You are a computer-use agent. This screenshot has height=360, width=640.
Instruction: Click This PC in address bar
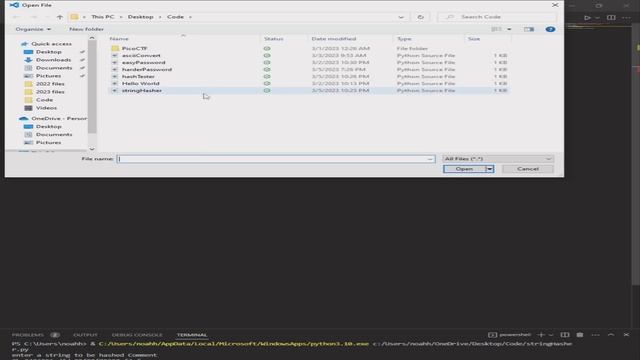(x=102, y=17)
